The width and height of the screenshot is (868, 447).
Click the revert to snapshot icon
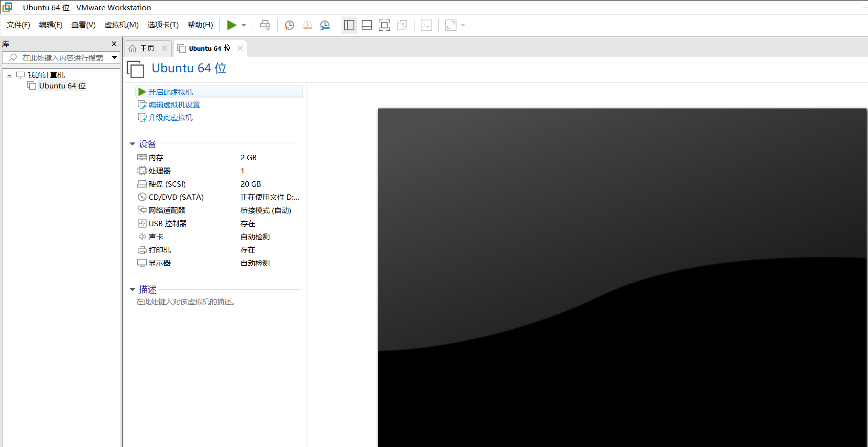[307, 25]
